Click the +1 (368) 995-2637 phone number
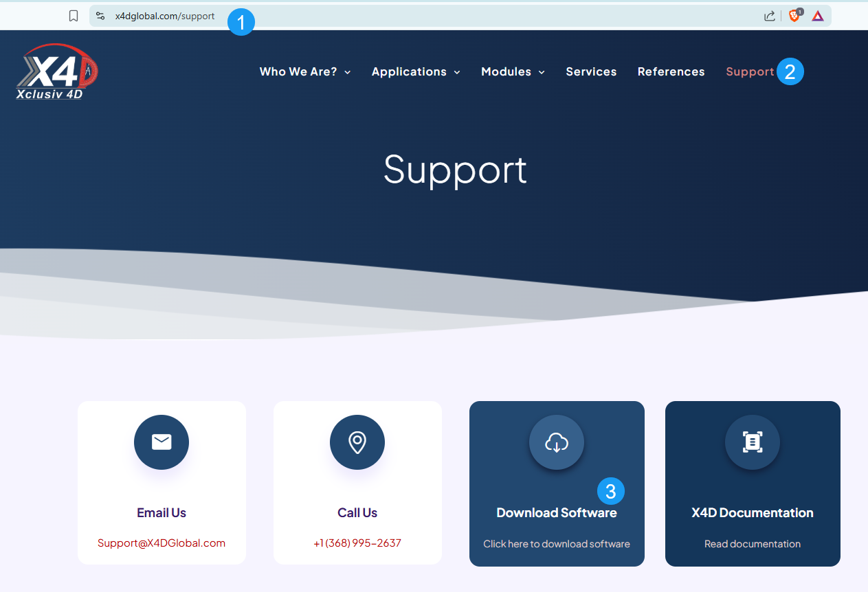 coord(357,543)
